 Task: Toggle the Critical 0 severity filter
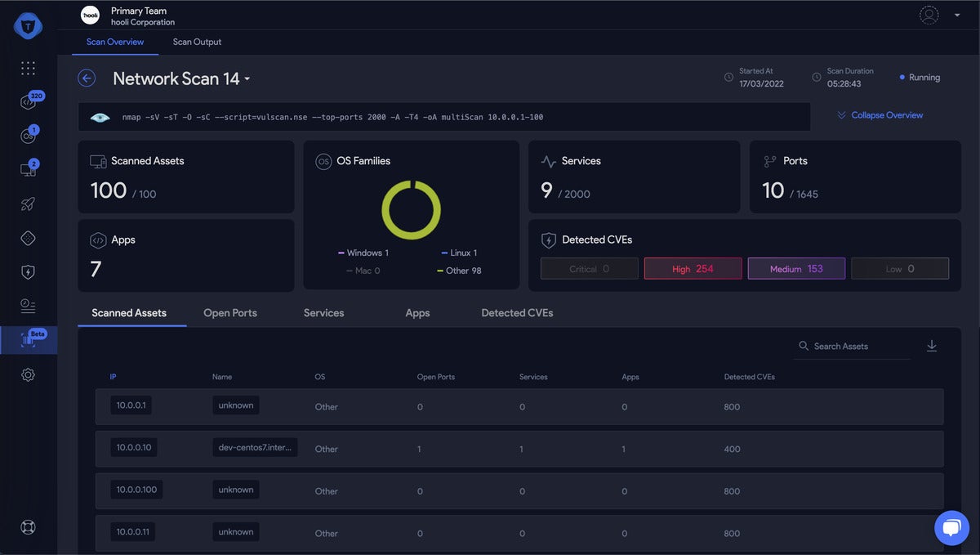point(590,269)
